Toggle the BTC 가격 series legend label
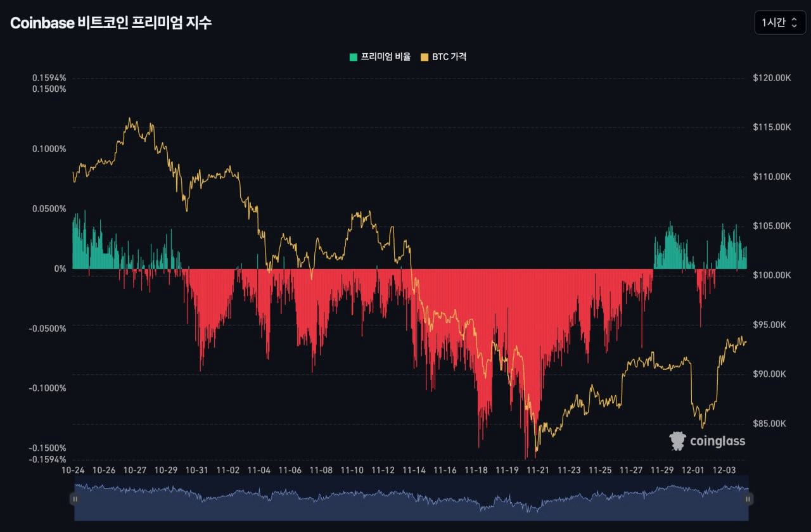This screenshot has width=811, height=532. [x=449, y=57]
